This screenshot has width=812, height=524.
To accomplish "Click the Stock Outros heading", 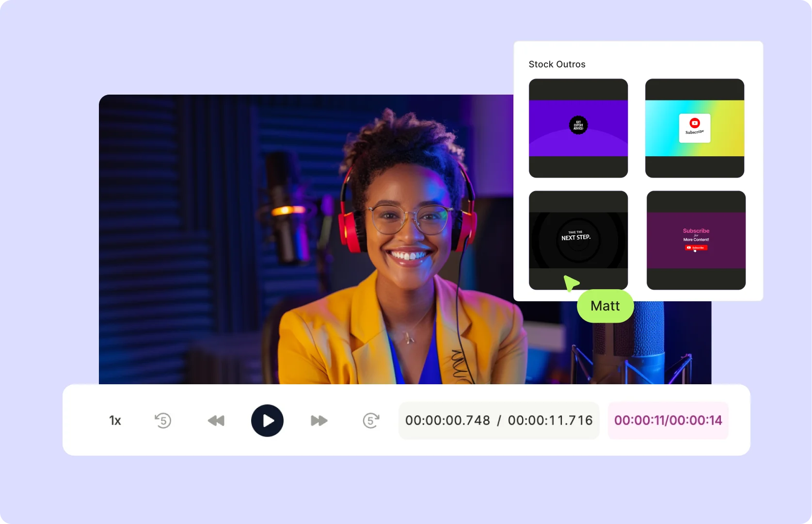I will pos(557,65).
